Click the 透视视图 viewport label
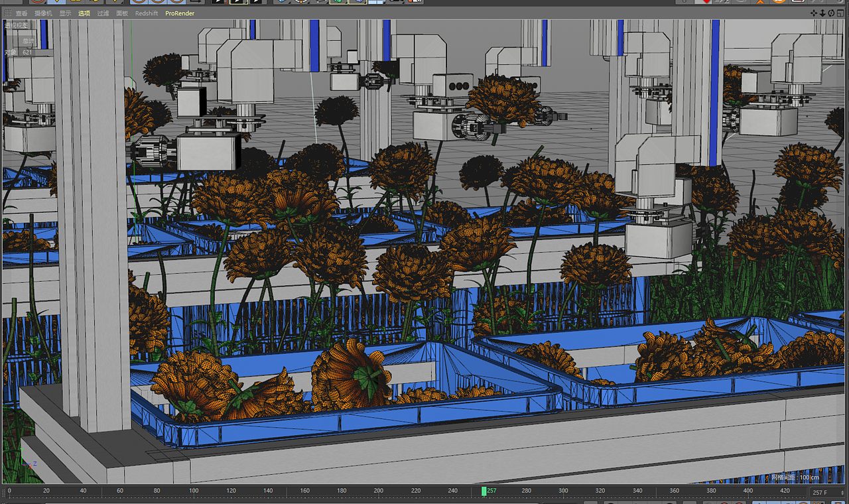 pyautogui.click(x=17, y=26)
